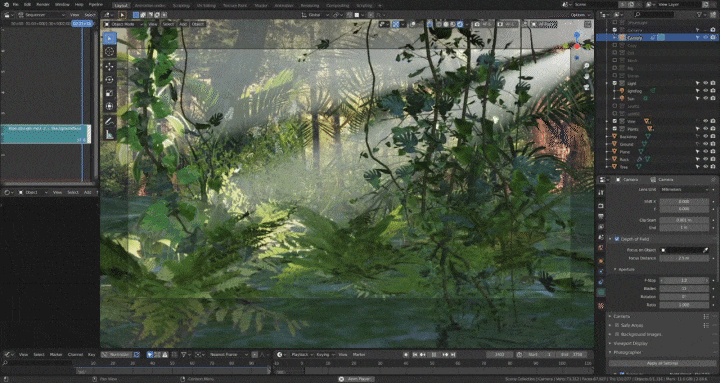The image size is (720, 383).
Task: Pick the Measure tool
Action: pos(110,135)
